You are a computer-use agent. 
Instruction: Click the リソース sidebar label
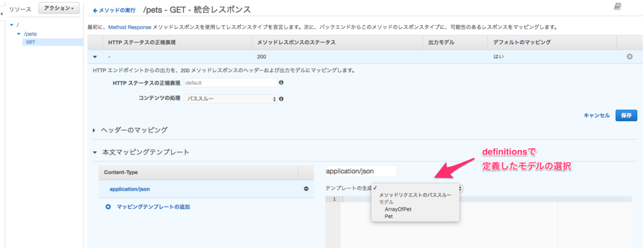click(x=20, y=9)
